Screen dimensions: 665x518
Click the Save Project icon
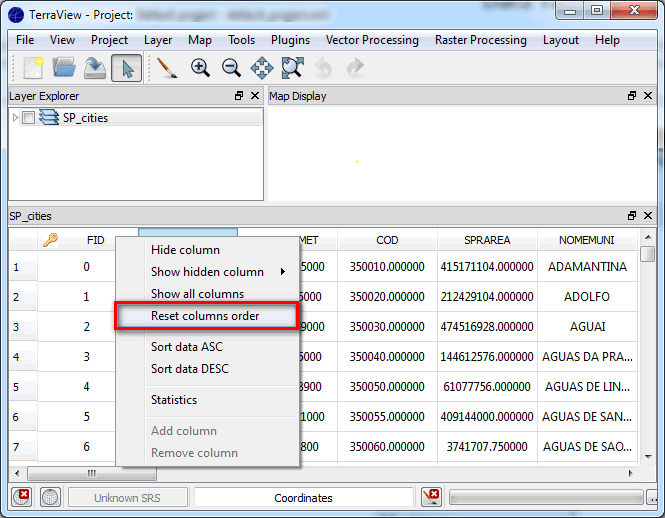pos(94,68)
